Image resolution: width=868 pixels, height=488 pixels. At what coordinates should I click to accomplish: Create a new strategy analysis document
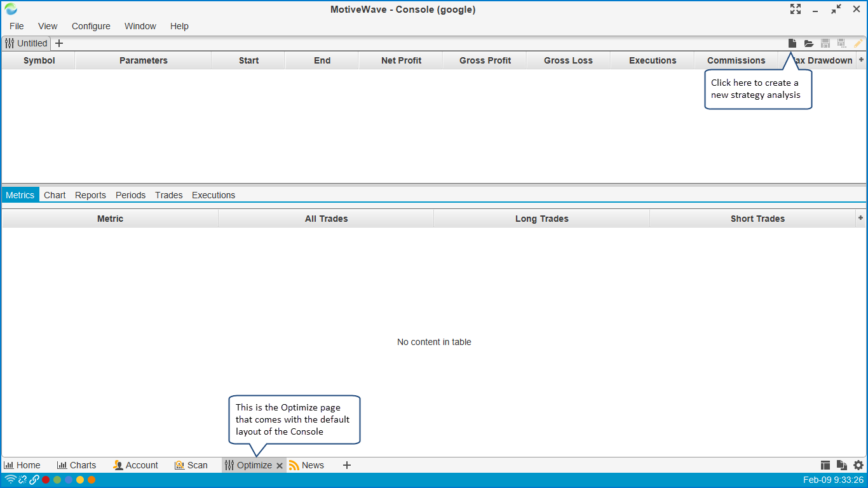pos(792,43)
